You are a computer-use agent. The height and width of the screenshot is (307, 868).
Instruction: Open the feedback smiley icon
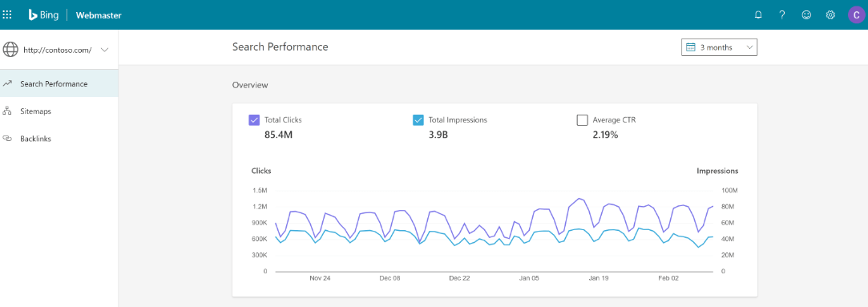(x=806, y=15)
